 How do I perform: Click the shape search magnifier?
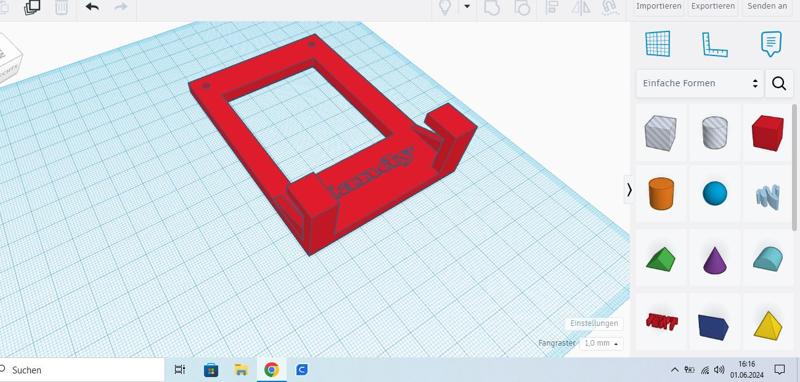pos(779,83)
